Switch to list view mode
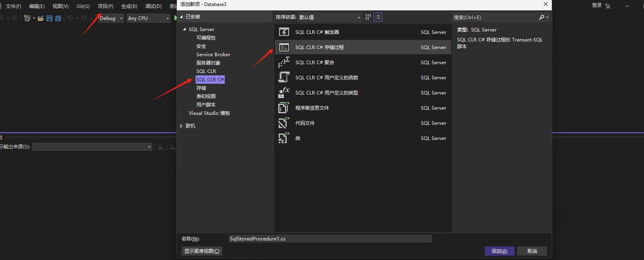Screen dimensions: 644x260 378,17
